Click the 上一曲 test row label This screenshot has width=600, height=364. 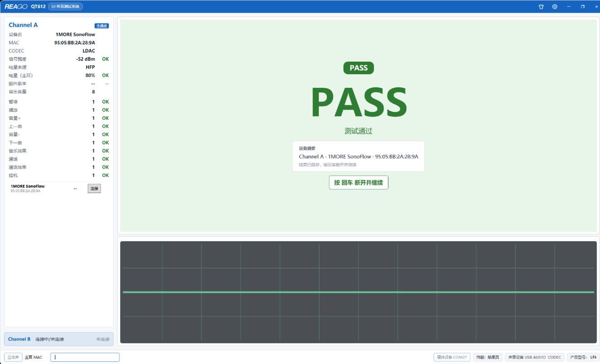coord(15,126)
